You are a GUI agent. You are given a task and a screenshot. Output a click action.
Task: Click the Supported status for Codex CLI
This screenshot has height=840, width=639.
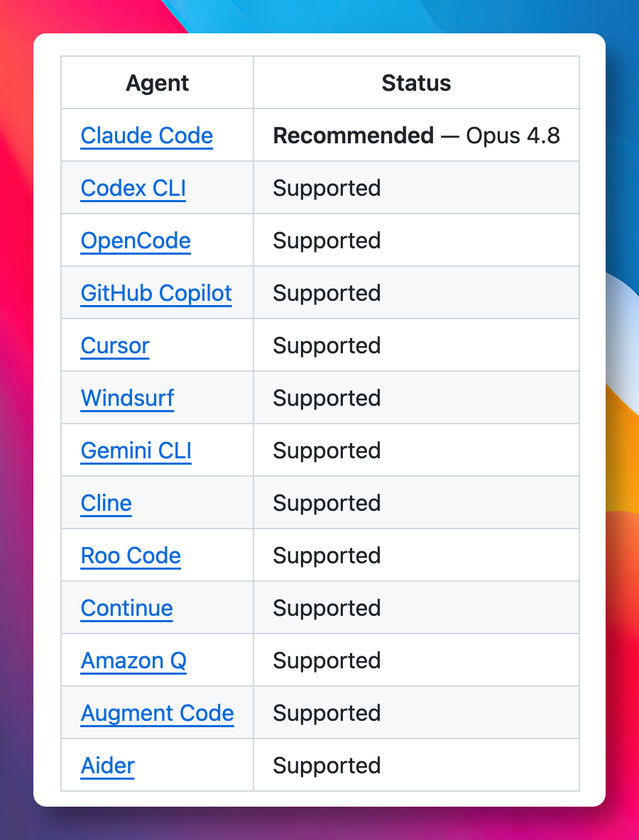point(327,188)
